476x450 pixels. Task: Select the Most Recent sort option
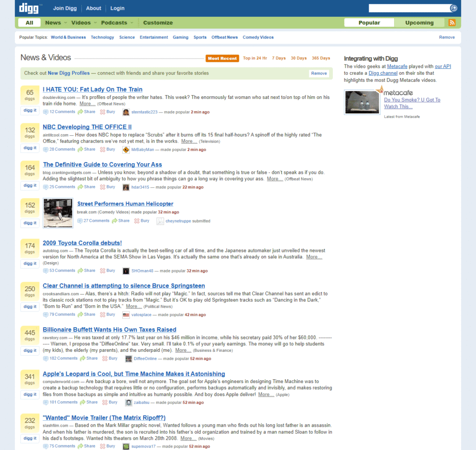[x=222, y=58]
